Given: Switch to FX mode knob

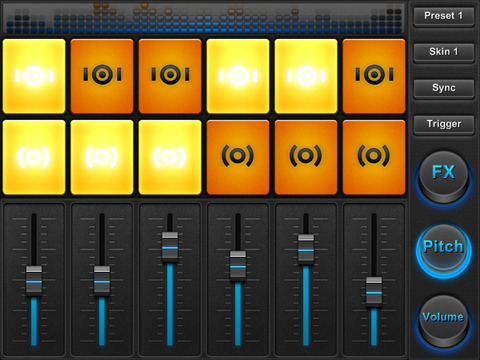Looking at the screenshot, I should [444, 177].
